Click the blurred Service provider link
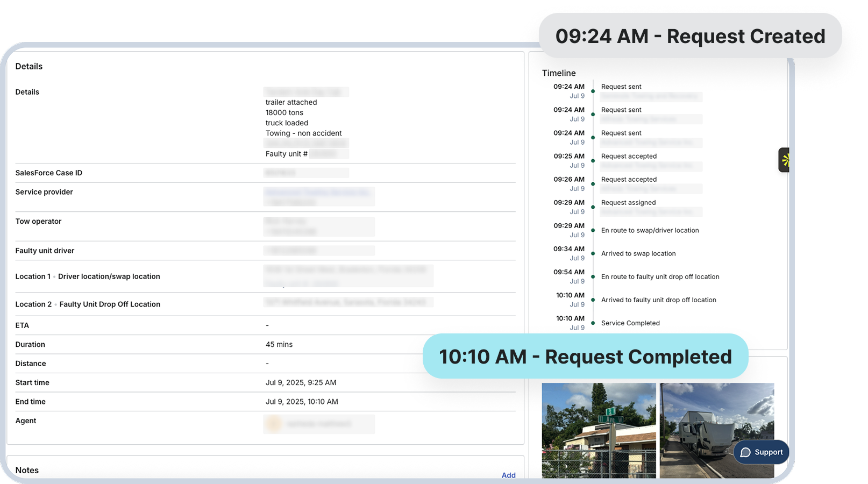This screenshot has height=484, width=868. pos(318,192)
